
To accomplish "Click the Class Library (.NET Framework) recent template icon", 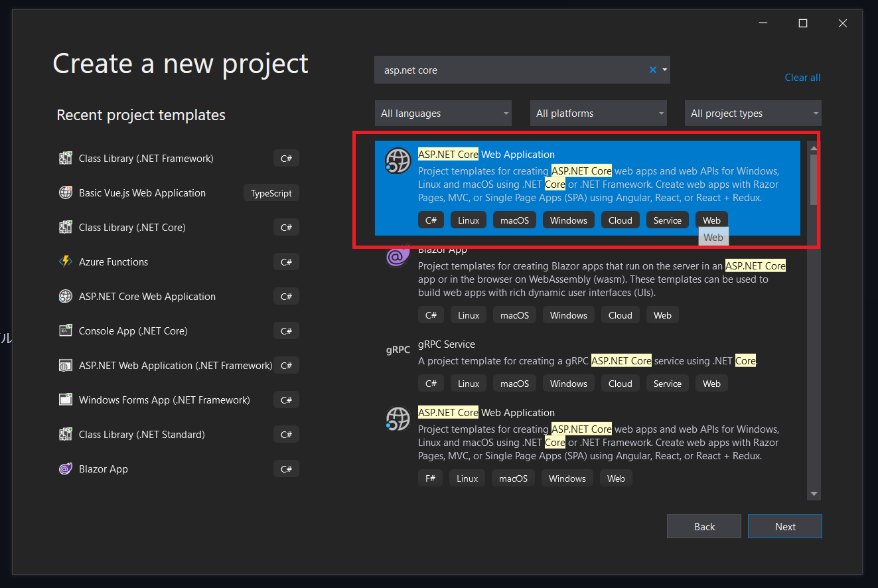I will (65, 159).
